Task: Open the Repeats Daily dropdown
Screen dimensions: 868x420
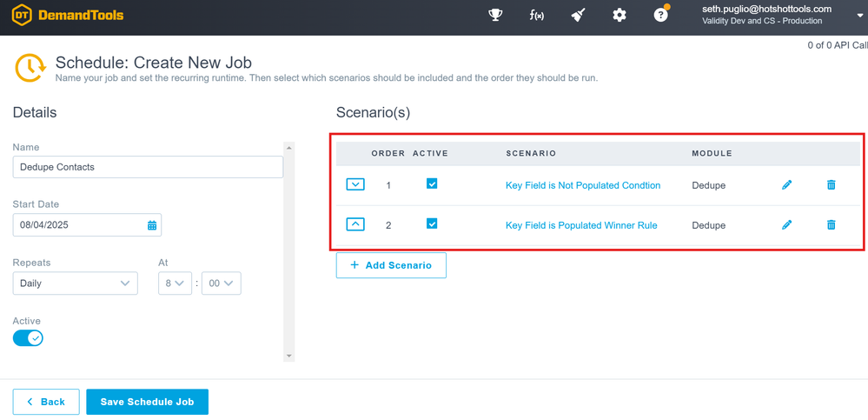Action: (x=75, y=283)
